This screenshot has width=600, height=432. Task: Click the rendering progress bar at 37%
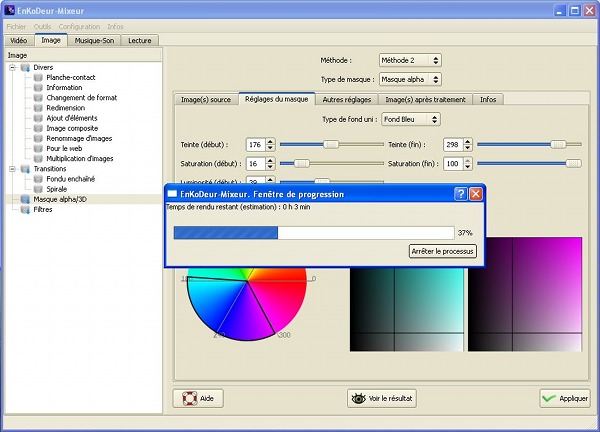[314, 233]
